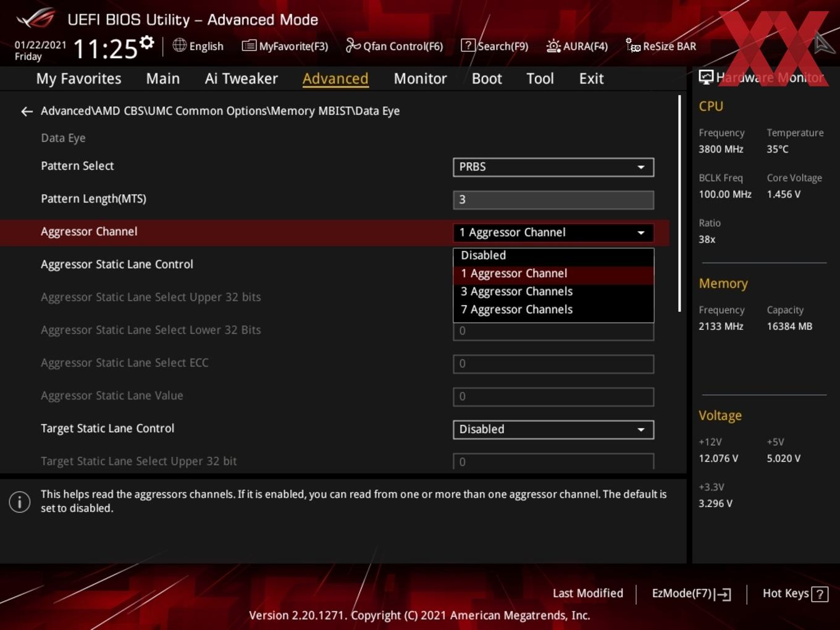Click Pattern Length(MTS) input field
The height and width of the screenshot is (630, 840).
pyautogui.click(x=553, y=199)
